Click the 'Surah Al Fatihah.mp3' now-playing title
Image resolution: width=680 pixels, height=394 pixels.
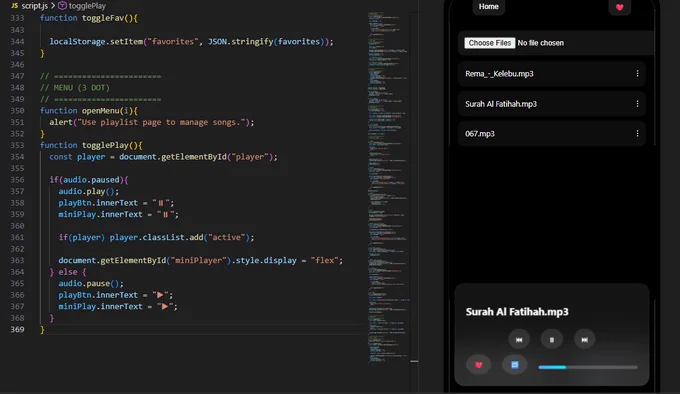tap(517, 312)
